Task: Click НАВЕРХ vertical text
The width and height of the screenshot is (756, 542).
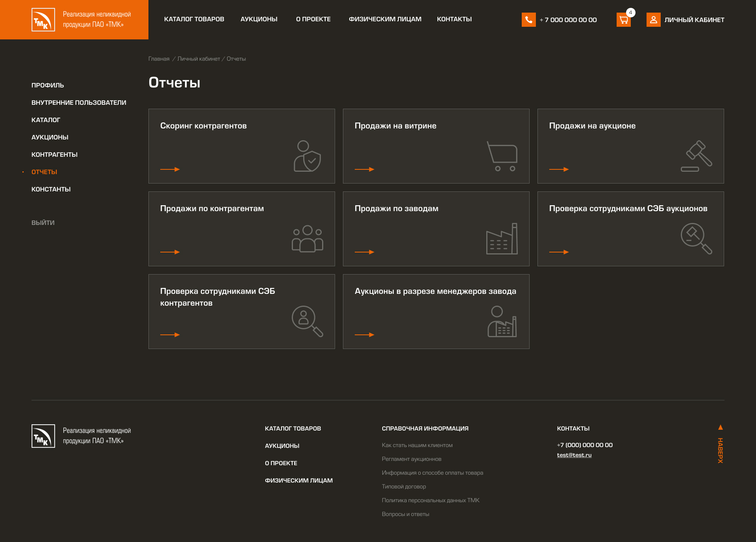Action: click(721, 451)
